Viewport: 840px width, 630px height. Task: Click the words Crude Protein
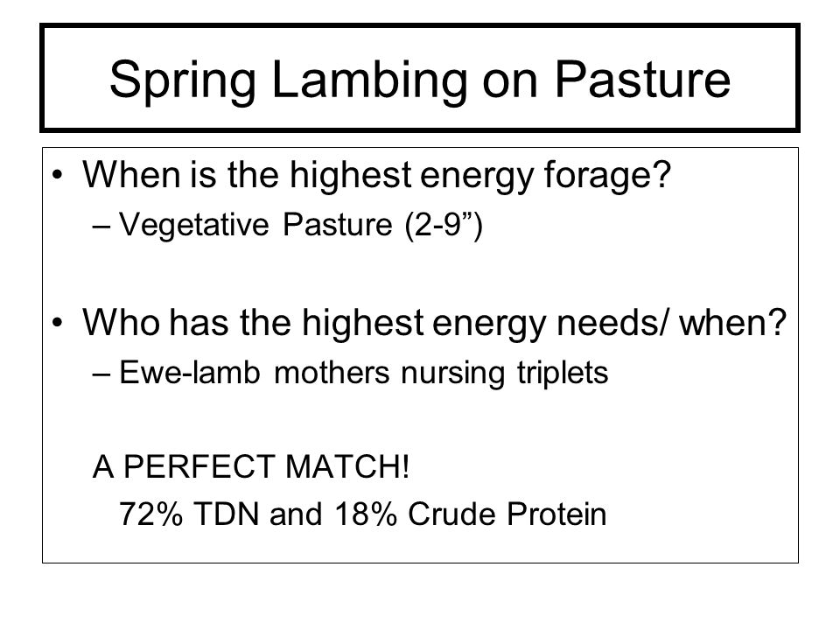click(507, 514)
